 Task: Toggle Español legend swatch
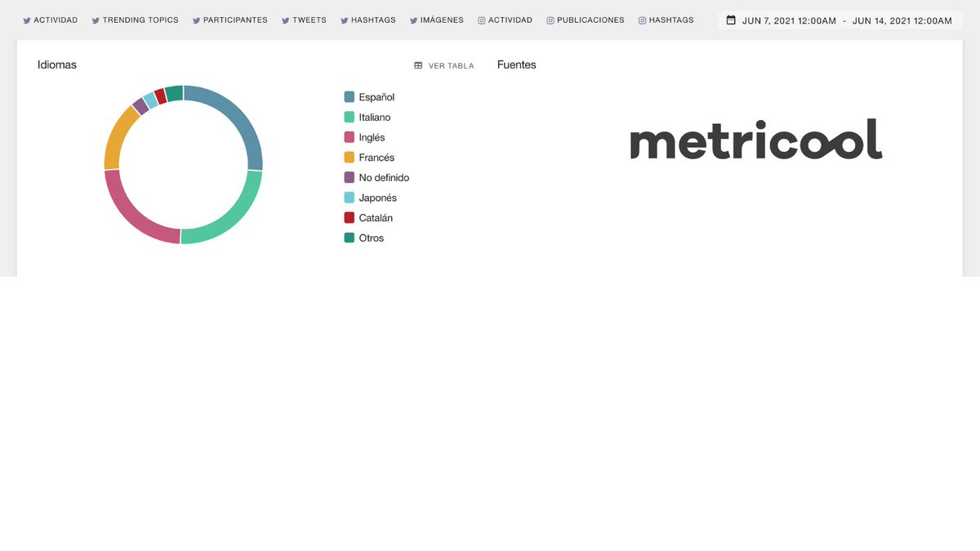pos(350,97)
